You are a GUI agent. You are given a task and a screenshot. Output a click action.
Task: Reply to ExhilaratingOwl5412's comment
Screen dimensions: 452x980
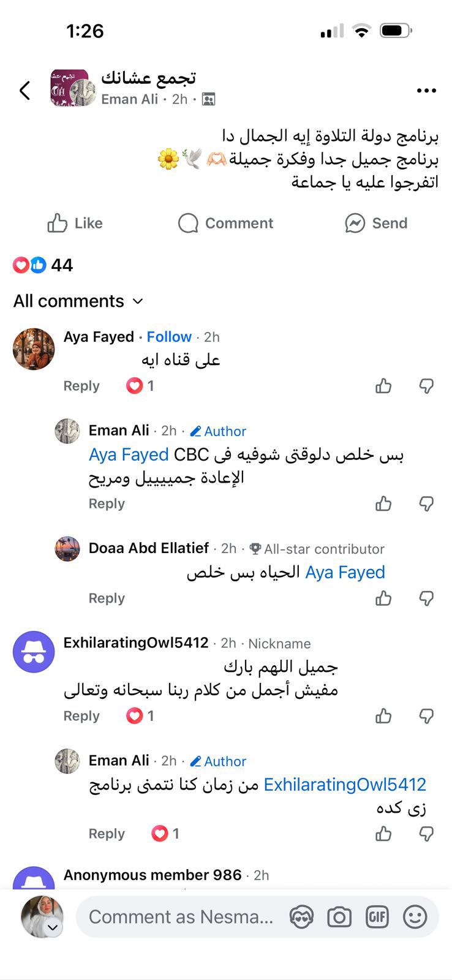click(81, 716)
